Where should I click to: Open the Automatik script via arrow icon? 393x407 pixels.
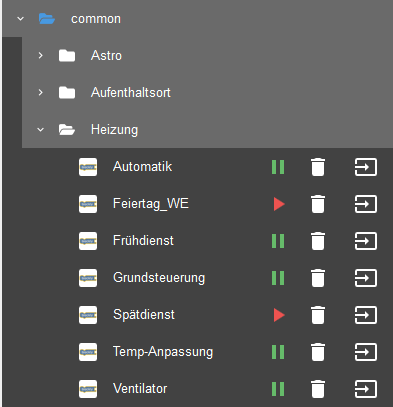click(365, 167)
